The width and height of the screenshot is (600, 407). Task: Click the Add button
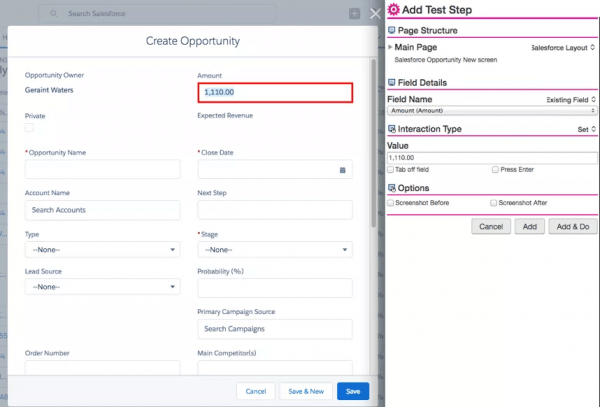(x=530, y=226)
